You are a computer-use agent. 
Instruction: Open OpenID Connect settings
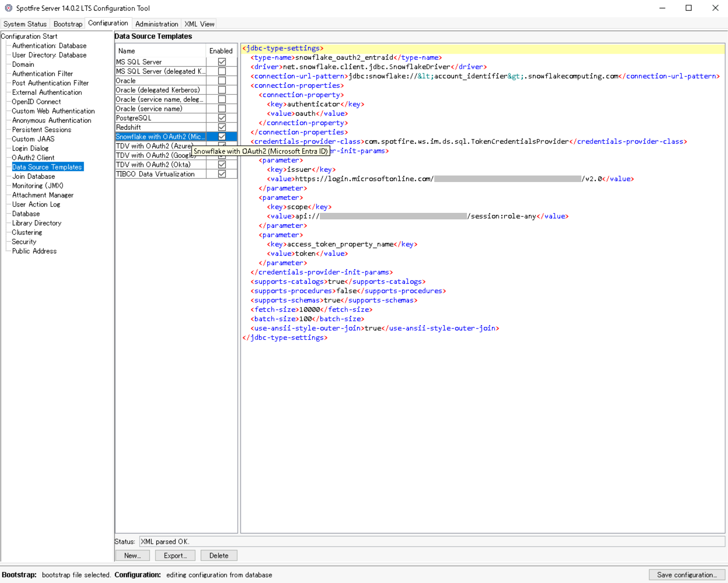(x=36, y=102)
